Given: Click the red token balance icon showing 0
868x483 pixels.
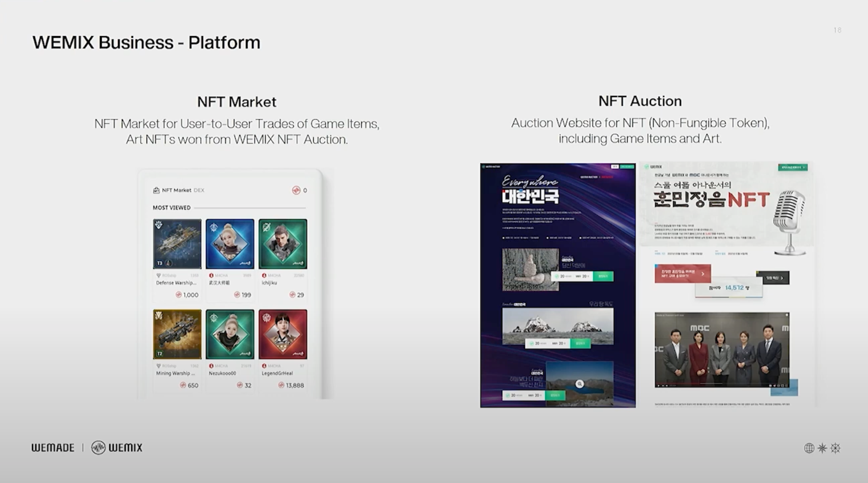Looking at the screenshot, I should point(296,190).
